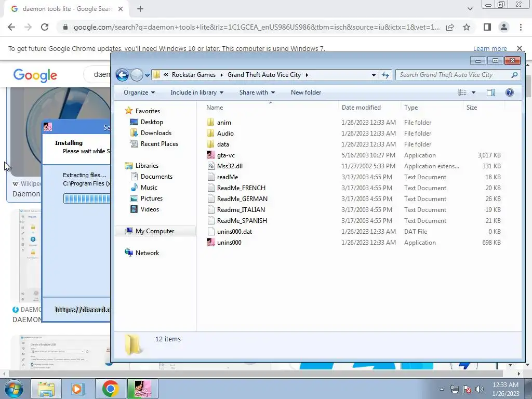Select Network in the navigation pane
The height and width of the screenshot is (399, 532).
(147, 253)
